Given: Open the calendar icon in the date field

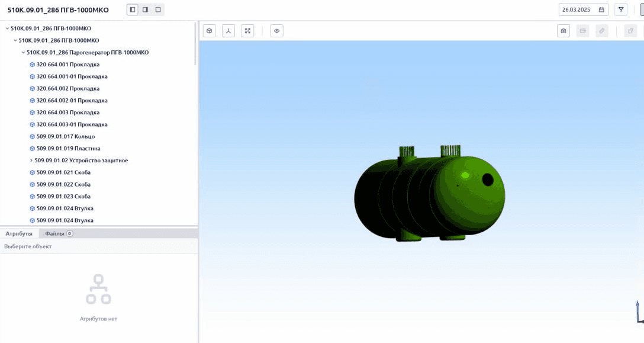Looking at the screenshot, I should (x=601, y=9).
